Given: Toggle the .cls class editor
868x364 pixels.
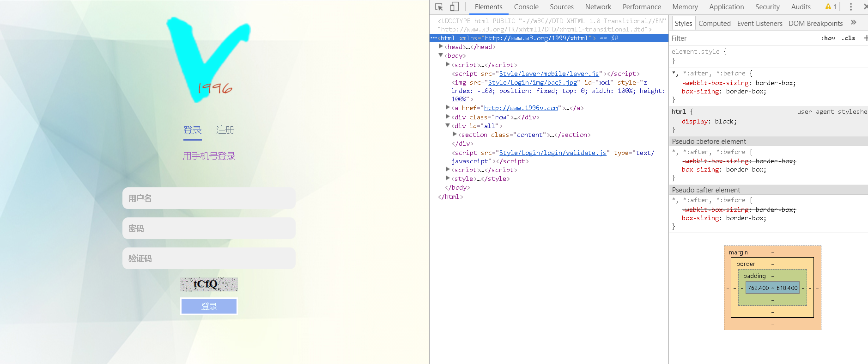Looking at the screenshot, I should tap(848, 38).
